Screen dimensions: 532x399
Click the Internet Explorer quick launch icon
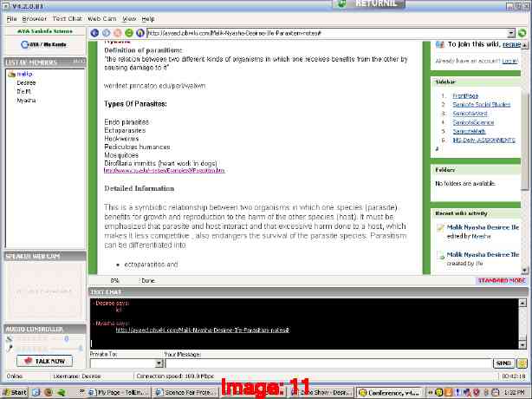36,393
